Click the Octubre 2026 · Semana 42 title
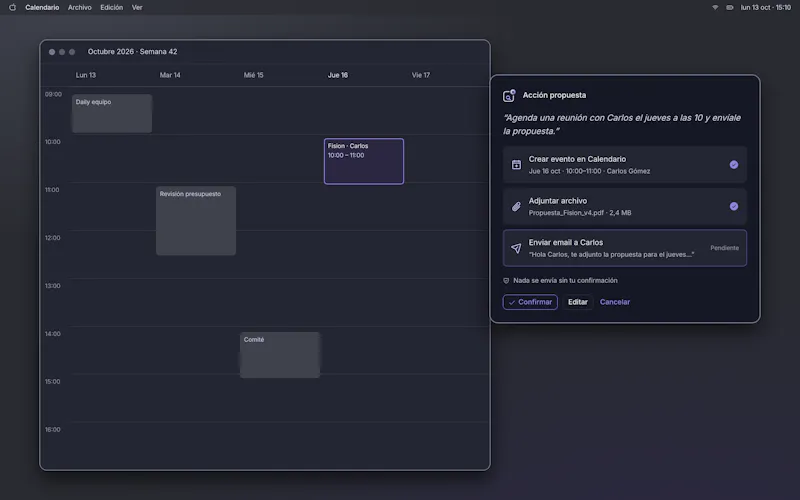Screen dimensions: 800x500 pos(133,52)
